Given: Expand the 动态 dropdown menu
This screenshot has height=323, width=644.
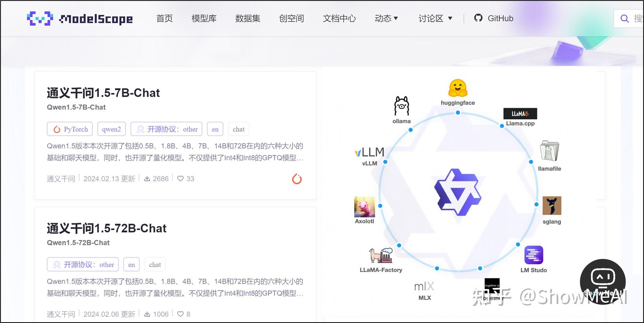Looking at the screenshot, I should [x=386, y=18].
